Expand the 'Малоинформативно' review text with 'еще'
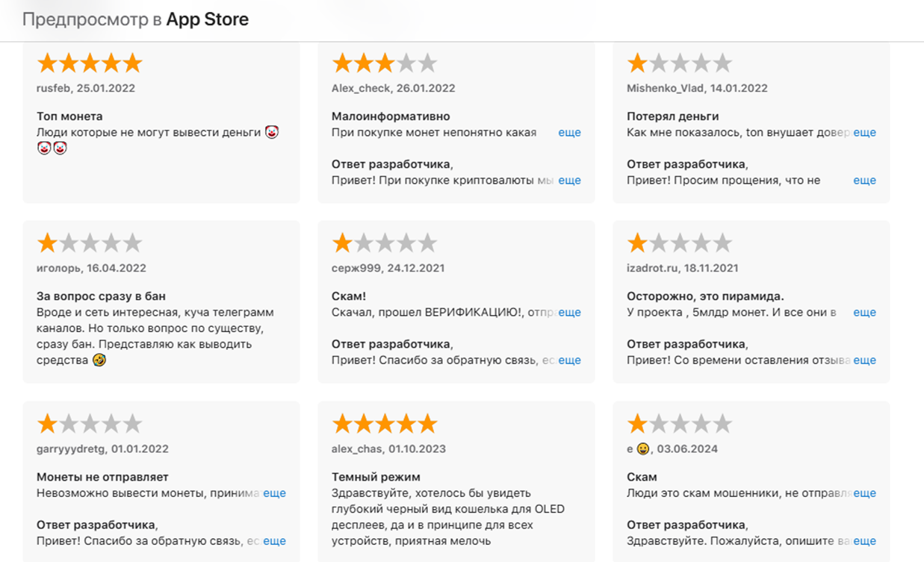This screenshot has height=562, width=924. (x=569, y=132)
